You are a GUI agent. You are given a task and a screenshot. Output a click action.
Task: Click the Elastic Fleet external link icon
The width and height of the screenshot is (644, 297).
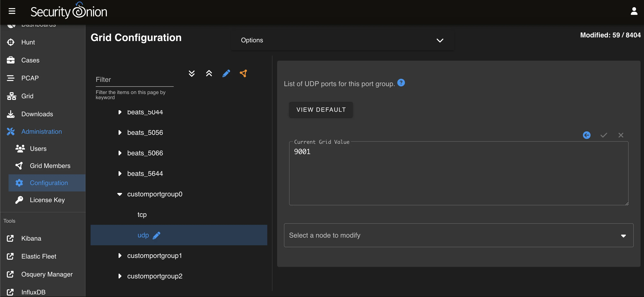10,256
